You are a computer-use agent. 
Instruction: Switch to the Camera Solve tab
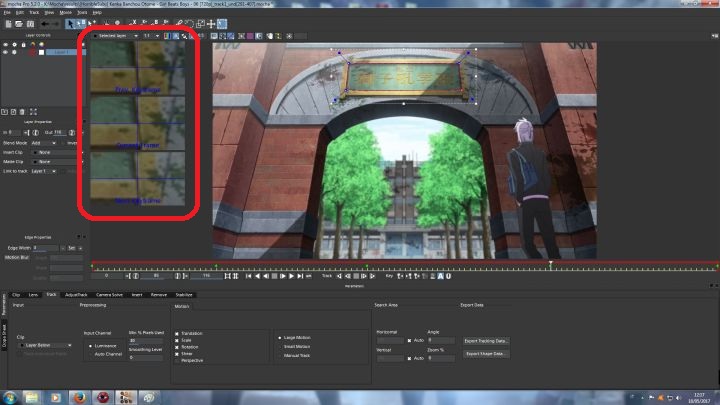click(109, 295)
